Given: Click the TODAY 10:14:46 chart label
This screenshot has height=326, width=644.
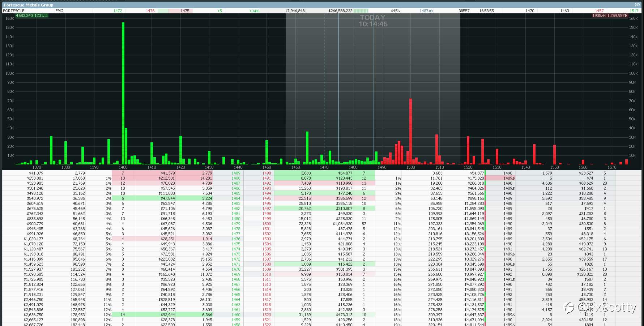Looking at the screenshot, I should point(373,21).
